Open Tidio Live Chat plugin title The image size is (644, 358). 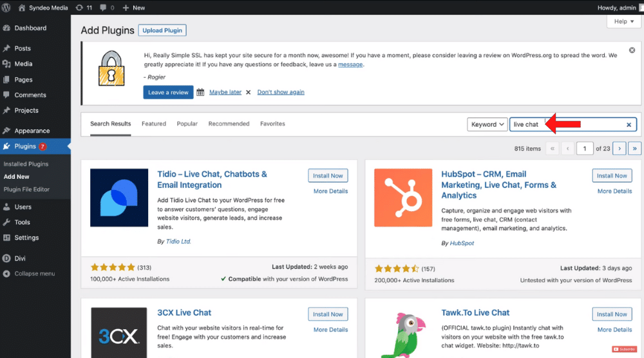coord(212,180)
